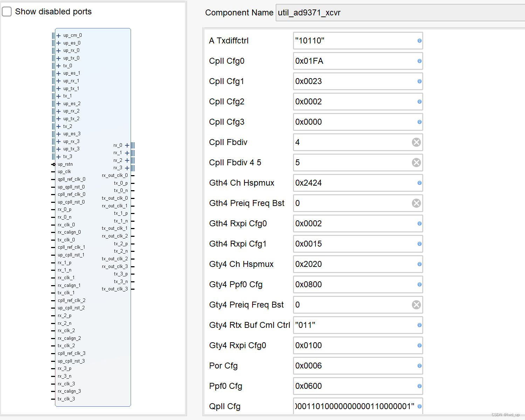Viewport: 525px width, 420px height.
Task: Open info icon for Gty4 Rtx Buf Cml Ctrl
Action: (419, 325)
